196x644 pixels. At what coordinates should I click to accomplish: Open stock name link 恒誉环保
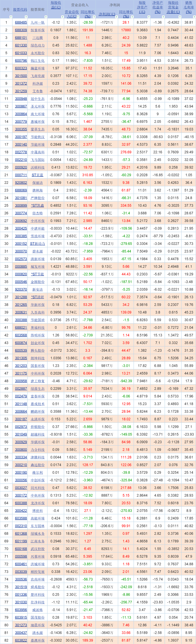tap(38, 30)
